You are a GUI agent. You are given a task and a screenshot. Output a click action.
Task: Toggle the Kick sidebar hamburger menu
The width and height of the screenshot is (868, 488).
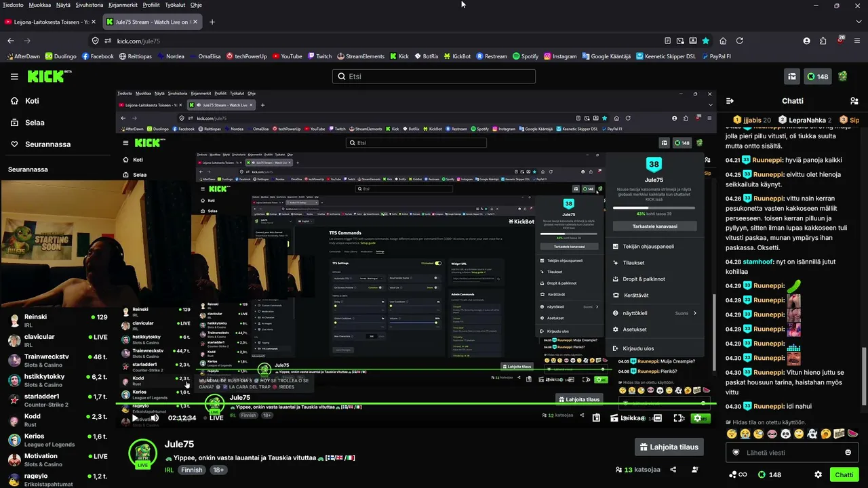(x=14, y=77)
